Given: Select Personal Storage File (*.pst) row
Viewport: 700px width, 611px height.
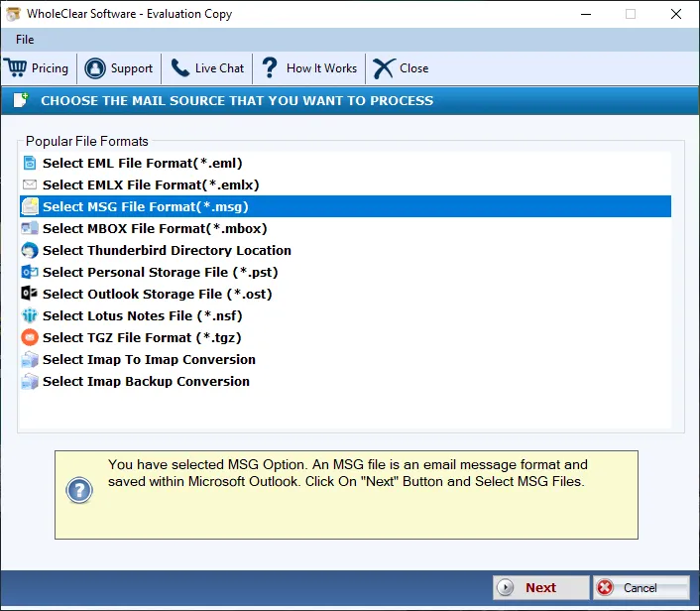Looking at the screenshot, I should tap(345, 272).
